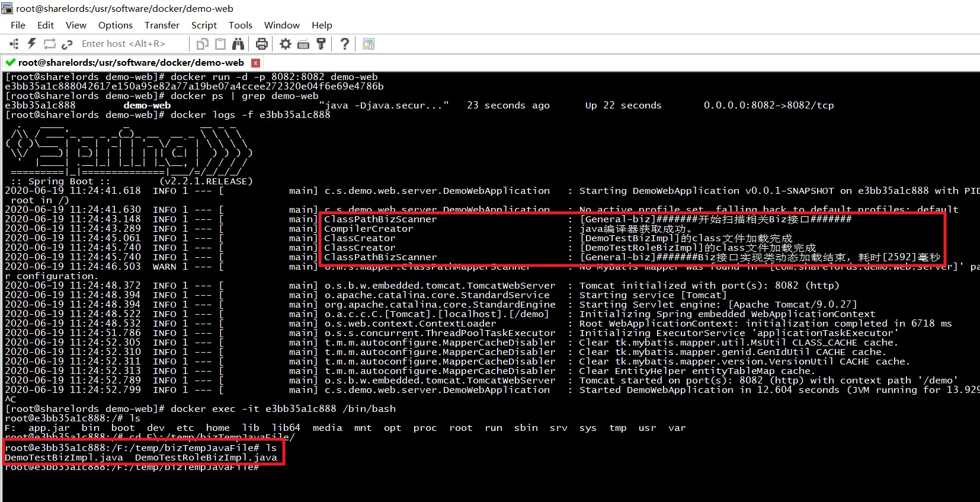
Task: Click the 'java编译器获取成功' log message
Action: pos(636,229)
